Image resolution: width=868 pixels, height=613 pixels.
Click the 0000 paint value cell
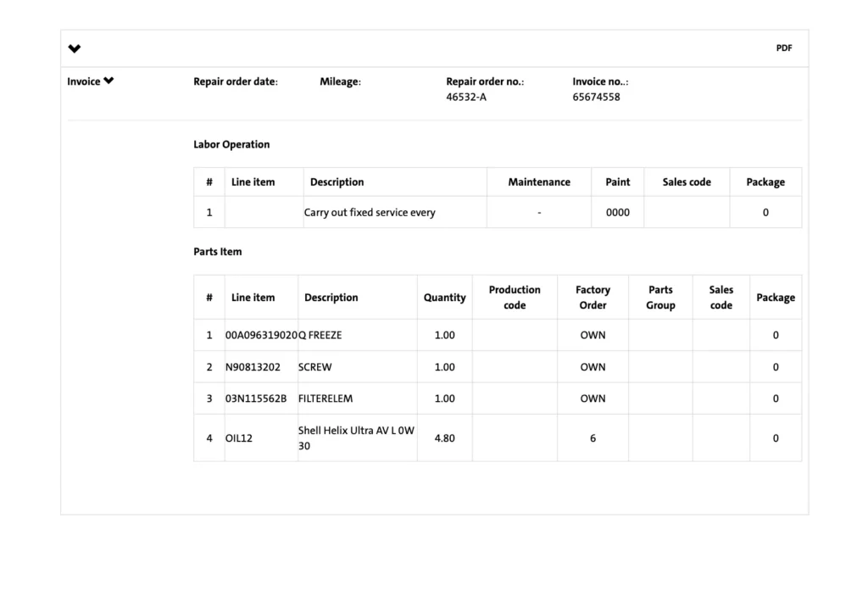click(x=617, y=213)
